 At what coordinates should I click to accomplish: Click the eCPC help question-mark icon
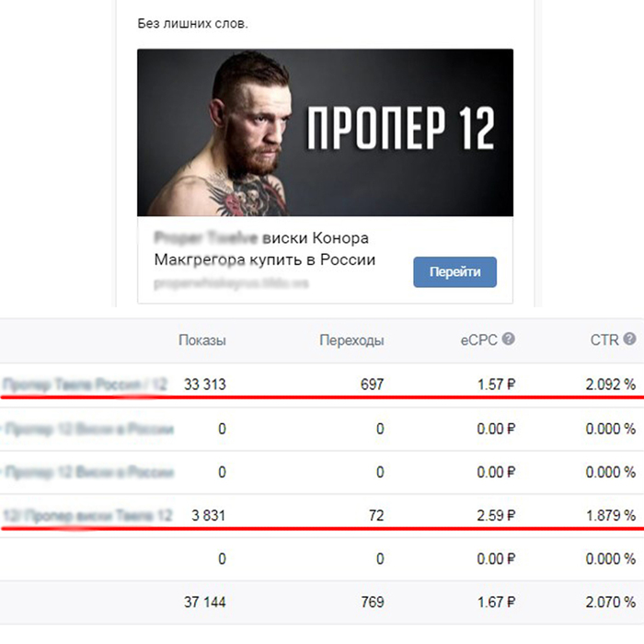509,339
